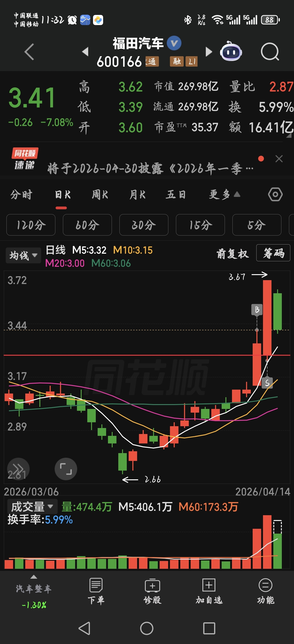The width and height of the screenshot is (294, 644).
Task: Tap the 市值 269.98亿 value
Action: click(186, 86)
